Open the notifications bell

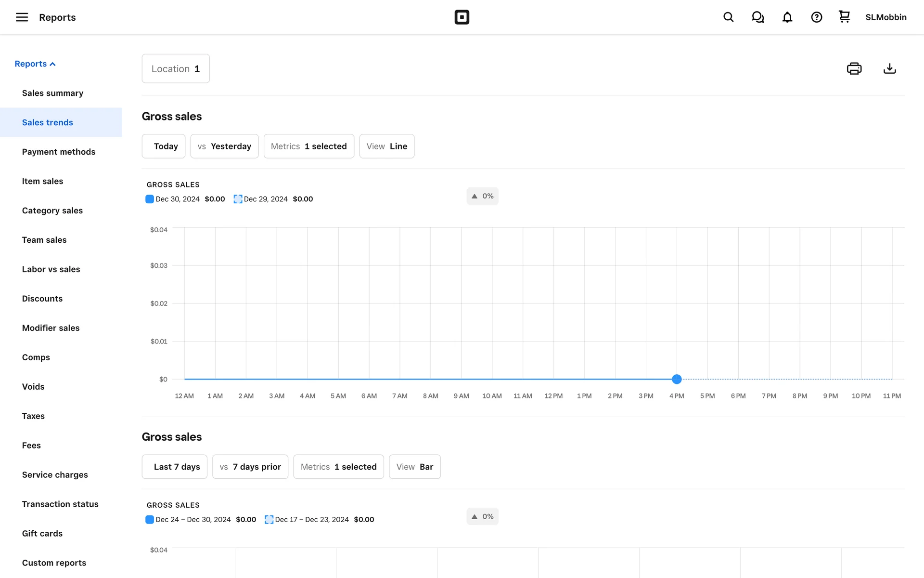click(787, 17)
